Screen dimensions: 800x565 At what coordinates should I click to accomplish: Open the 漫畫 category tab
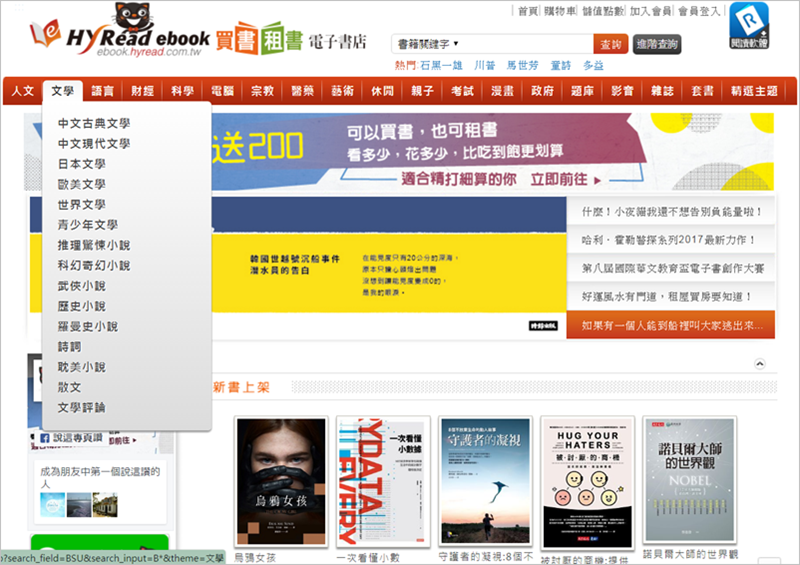click(502, 91)
